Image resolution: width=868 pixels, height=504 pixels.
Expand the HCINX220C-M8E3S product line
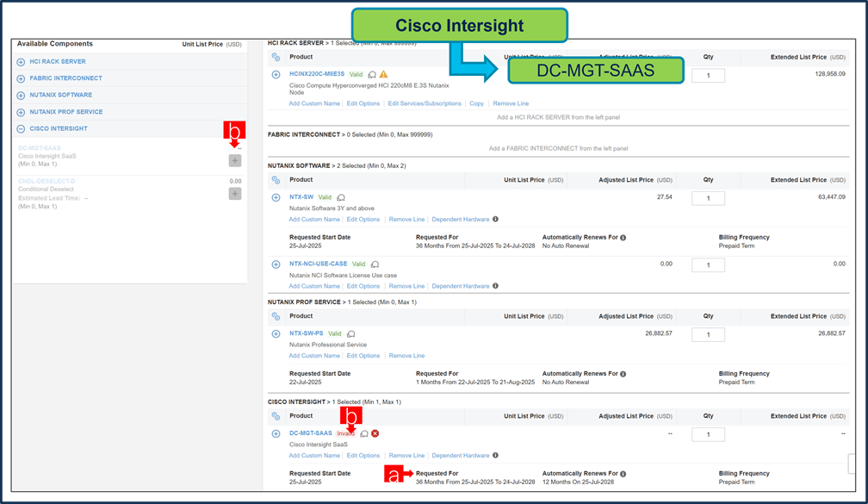click(x=276, y=74)
